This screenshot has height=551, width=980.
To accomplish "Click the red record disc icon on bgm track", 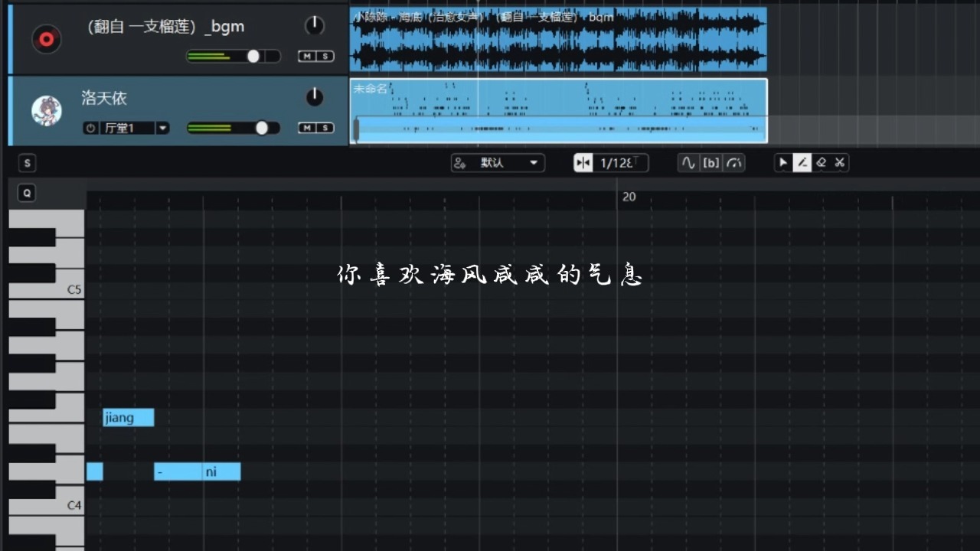I will (x=46, y=39).
